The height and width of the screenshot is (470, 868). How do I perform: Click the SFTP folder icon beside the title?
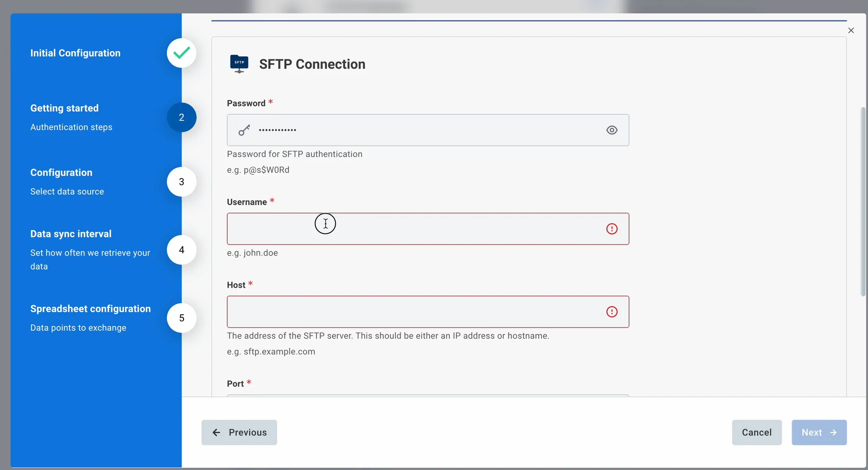(x=239, y=64)
